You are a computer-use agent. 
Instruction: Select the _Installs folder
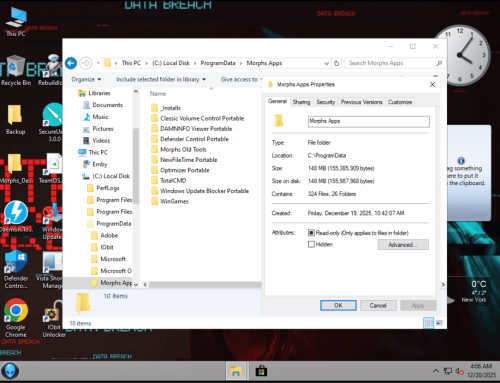click(166, 108)
